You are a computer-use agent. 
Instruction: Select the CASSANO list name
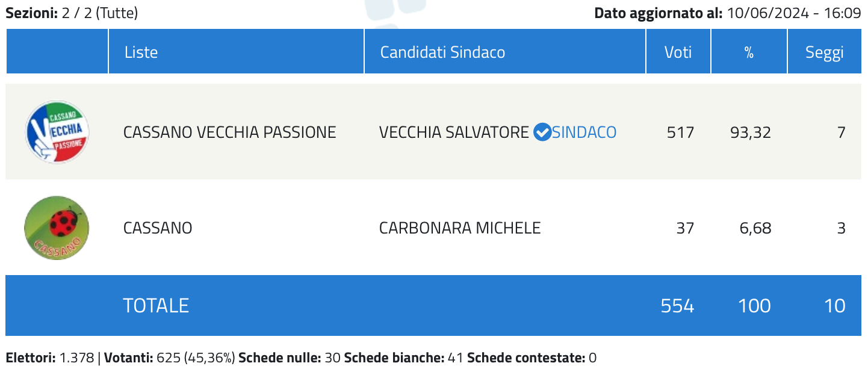[x=158, y=228]
